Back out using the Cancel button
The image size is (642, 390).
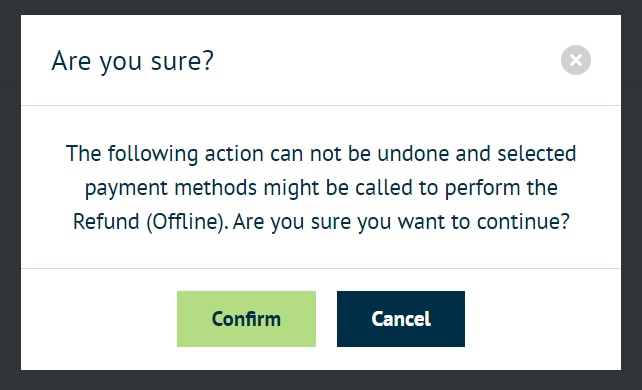click(x=401, y=319)
